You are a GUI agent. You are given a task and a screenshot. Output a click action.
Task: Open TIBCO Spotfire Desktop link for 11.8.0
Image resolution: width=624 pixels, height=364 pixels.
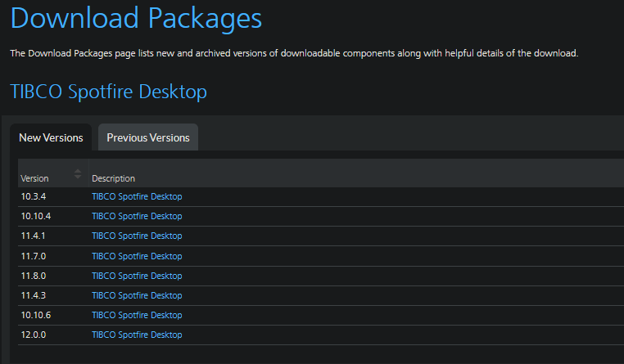click(x=137, y=276)
